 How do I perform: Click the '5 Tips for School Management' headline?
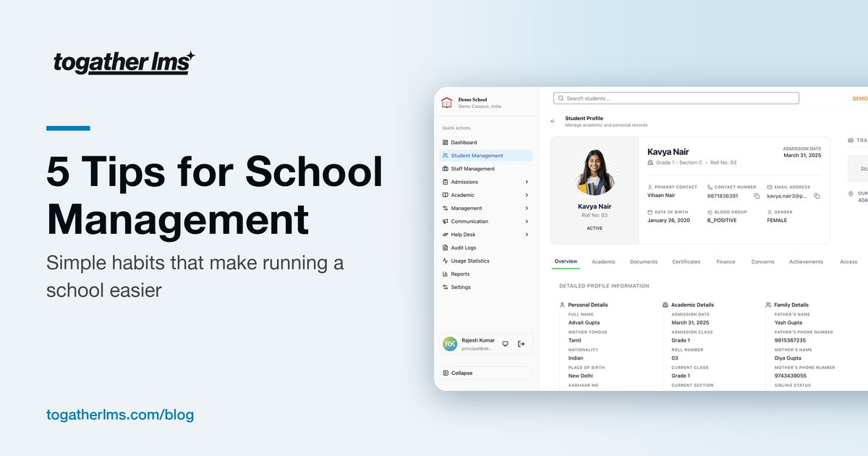tap(215, 196)
